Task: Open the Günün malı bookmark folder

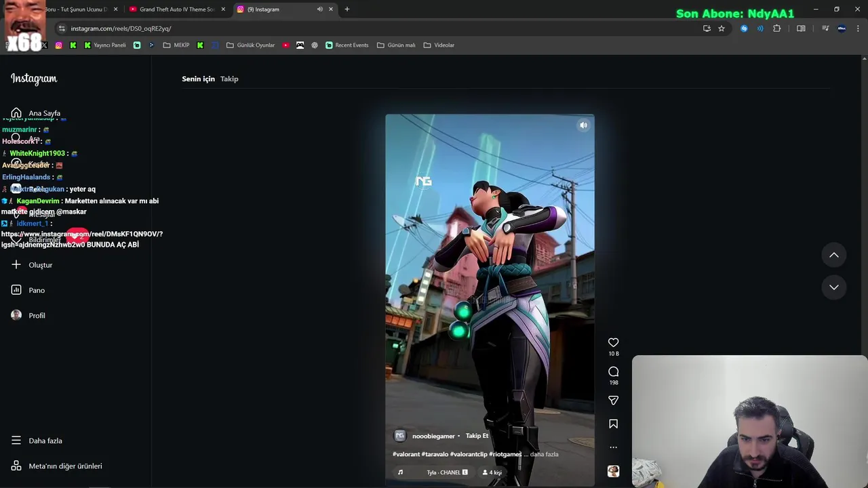Action: tap(396, 45)
